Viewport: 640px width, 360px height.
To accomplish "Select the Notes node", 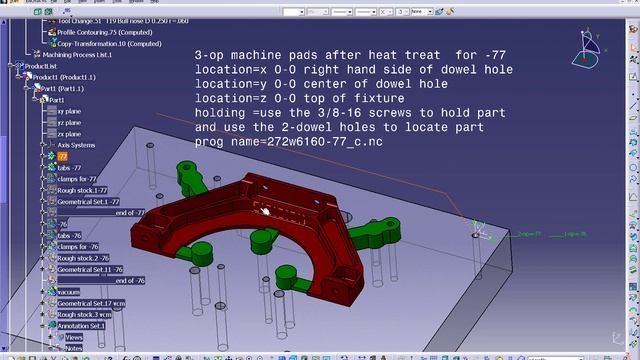I will click(x=74, y=348).
